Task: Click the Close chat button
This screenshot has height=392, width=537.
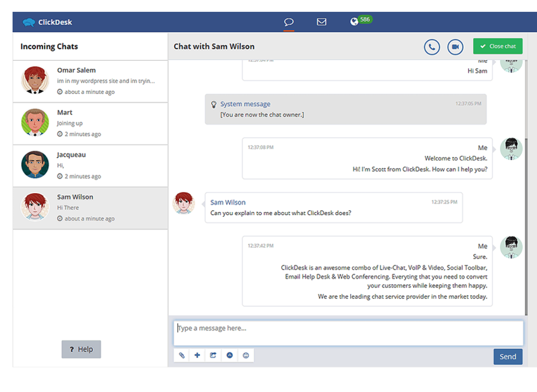Action: (x=498, y=46)
